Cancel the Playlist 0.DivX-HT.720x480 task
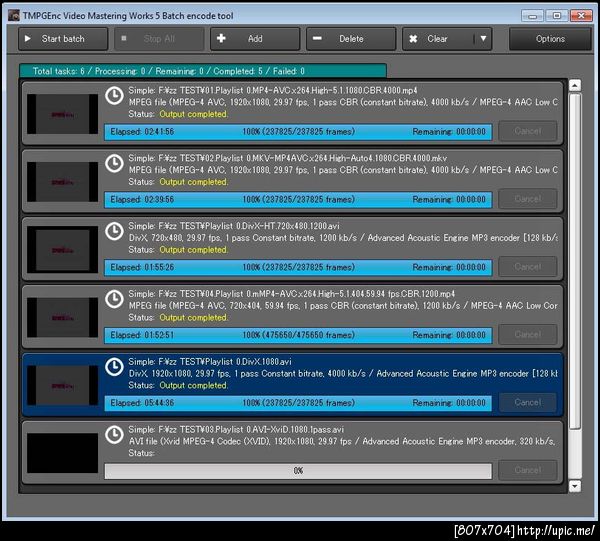Image resolution: width=600 pixels, height=541 pixels. tap(528, 267)
